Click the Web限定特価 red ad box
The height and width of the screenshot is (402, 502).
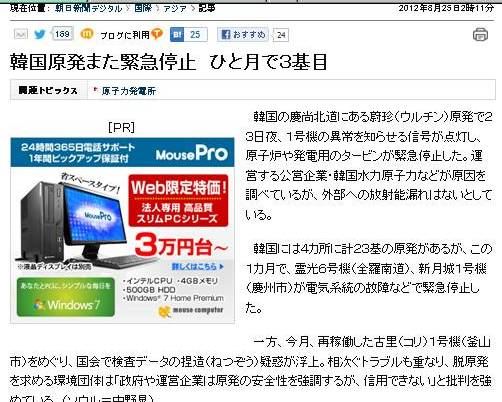(179, 201)
